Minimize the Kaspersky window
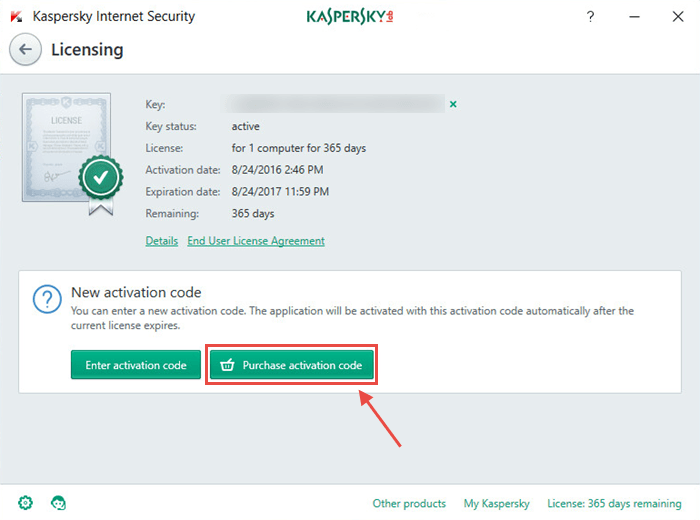Image resolution: width=700 pixels, height=520 pixels. 634,17
